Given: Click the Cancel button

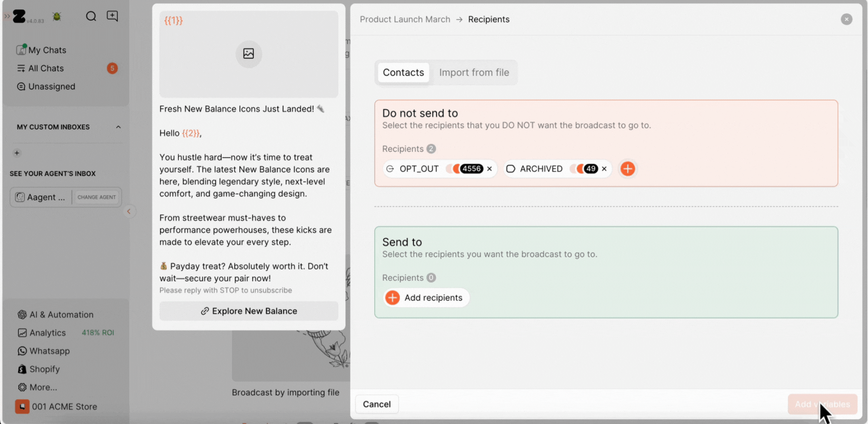Looking at the screenshot, I should pyautogui.click(x=376, y=404).
